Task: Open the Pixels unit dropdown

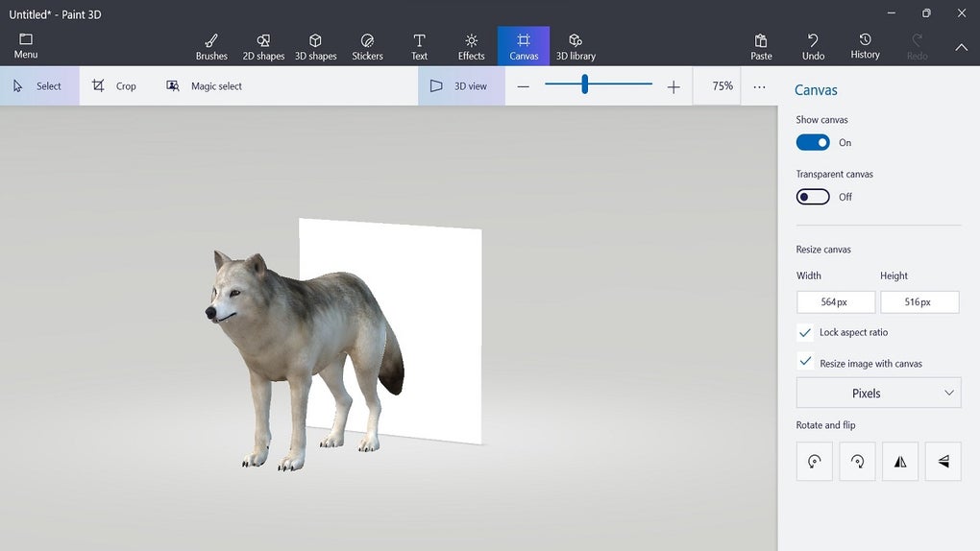Action: tap(878, 394)
